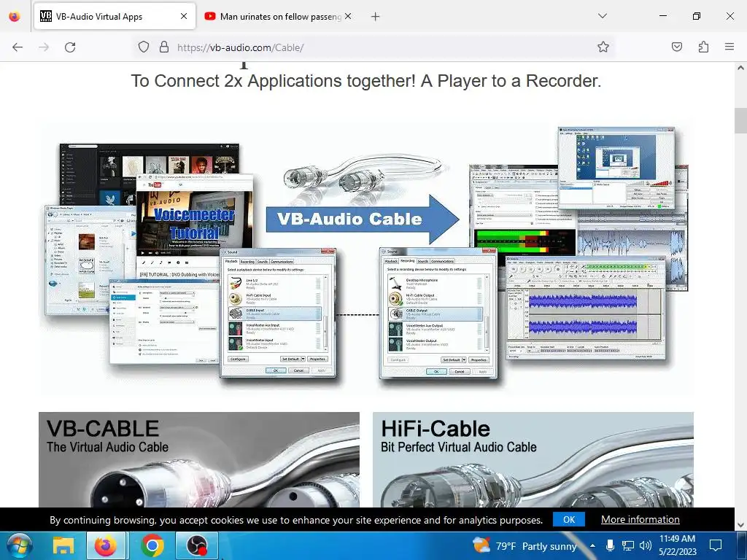Screen dimensions: 747x560
Task: Launch Google Chrome from taskbar
Action: click(x=152, y=546)
